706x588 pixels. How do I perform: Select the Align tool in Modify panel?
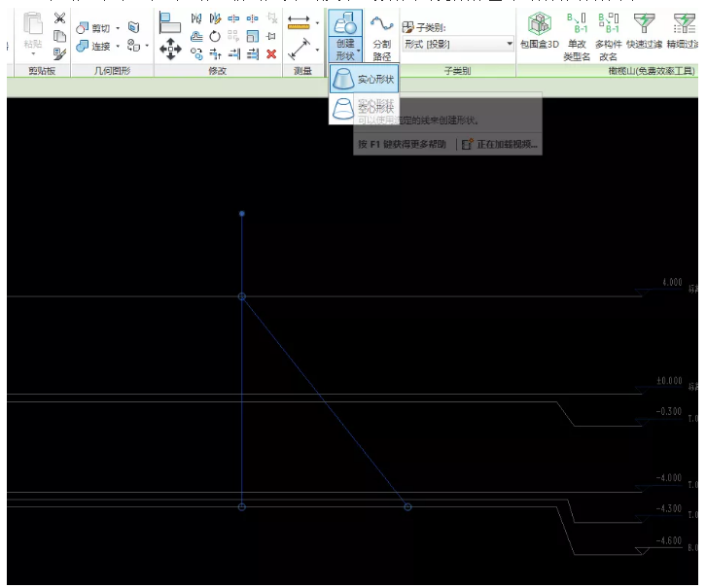[170, 21]
